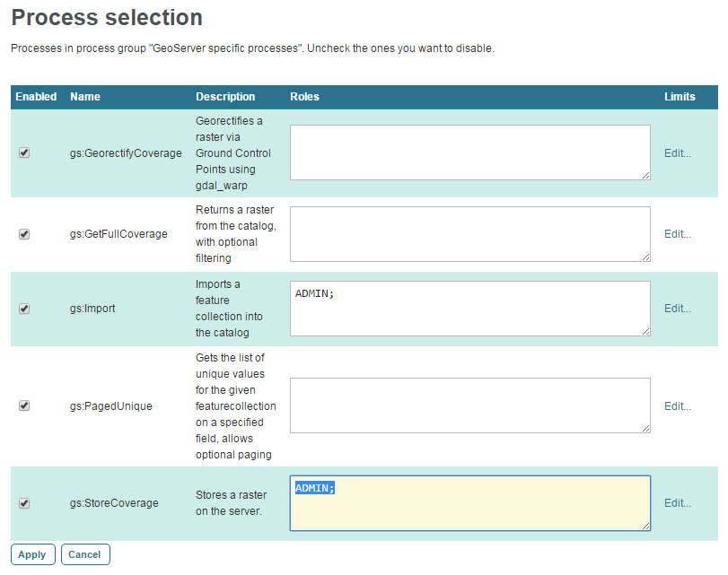Click the Process selection page title
Screen dimensions: 728x575
(x=106, y=17)
